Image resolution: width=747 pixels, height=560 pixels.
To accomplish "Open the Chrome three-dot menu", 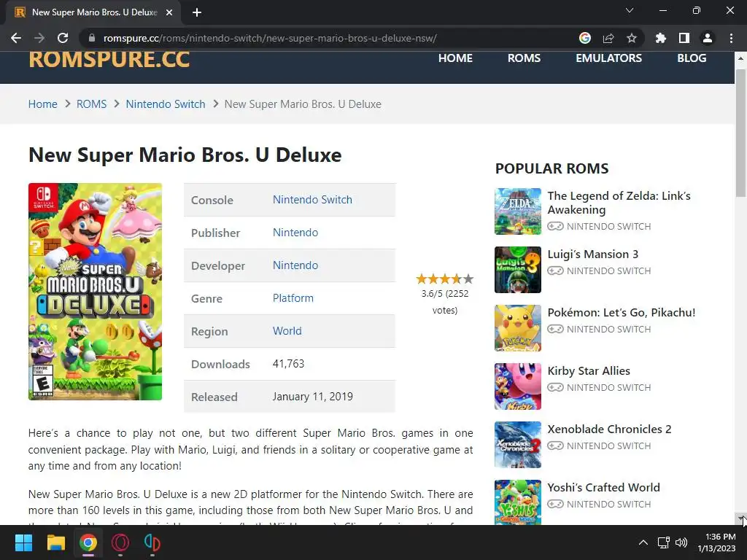I will click(x=731, y=38).
